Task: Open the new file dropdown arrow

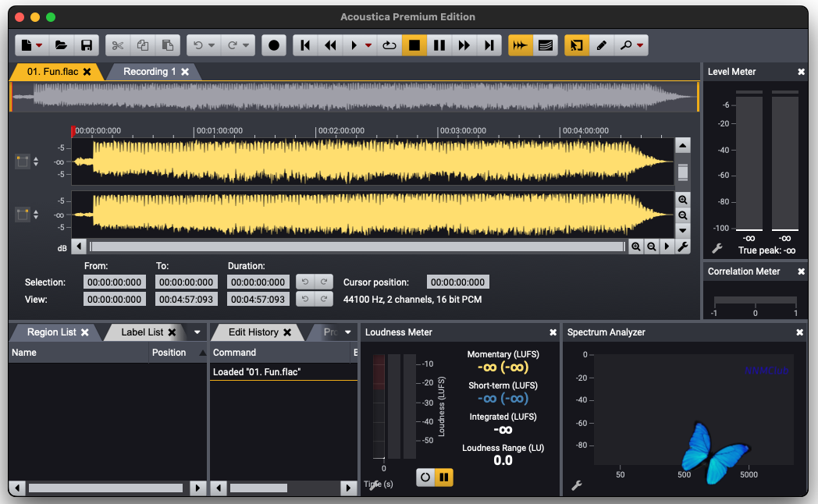Action: click(x=39, y=45)
